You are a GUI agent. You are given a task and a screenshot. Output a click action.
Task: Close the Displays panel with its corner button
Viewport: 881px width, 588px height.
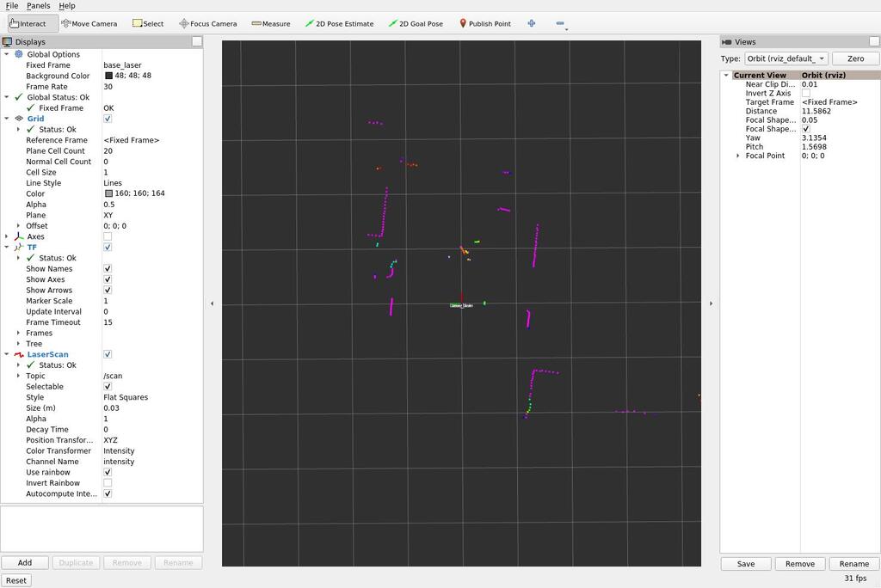coord(197,41)
